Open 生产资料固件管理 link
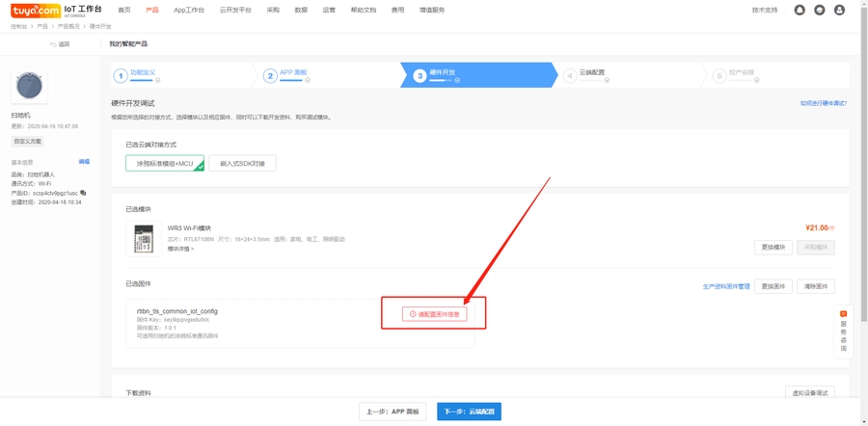868x426 pixels. pyautogui.click(x=725, y=286)
